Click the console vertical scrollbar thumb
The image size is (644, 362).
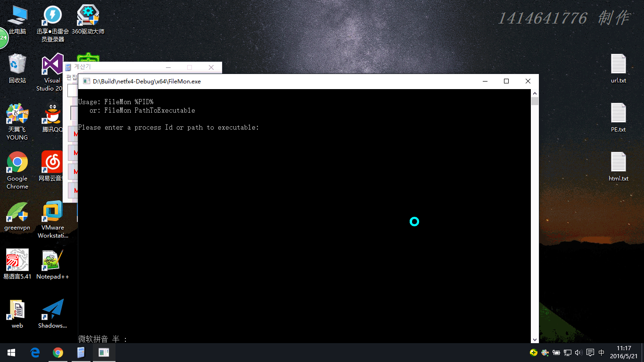pos(535,101)
